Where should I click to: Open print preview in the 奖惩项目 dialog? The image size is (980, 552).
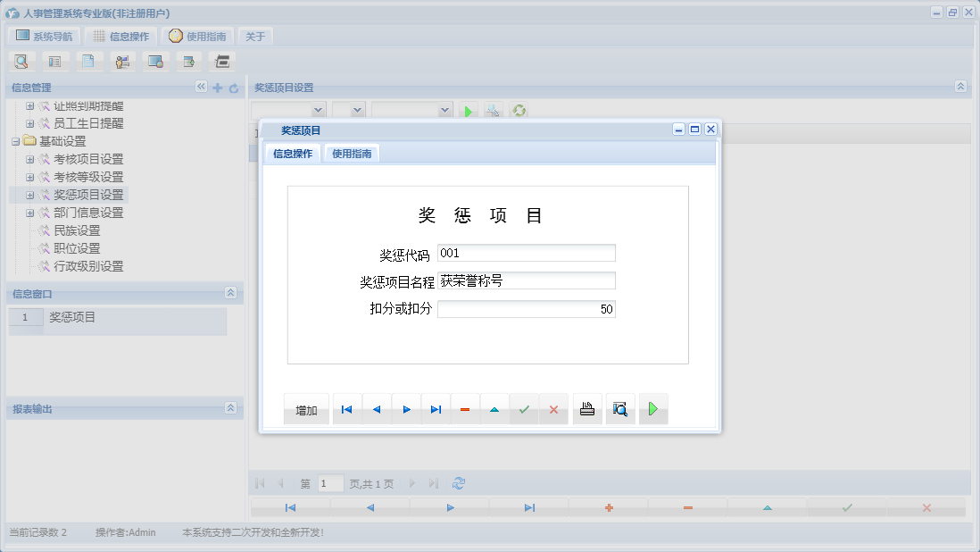[620, 408]
